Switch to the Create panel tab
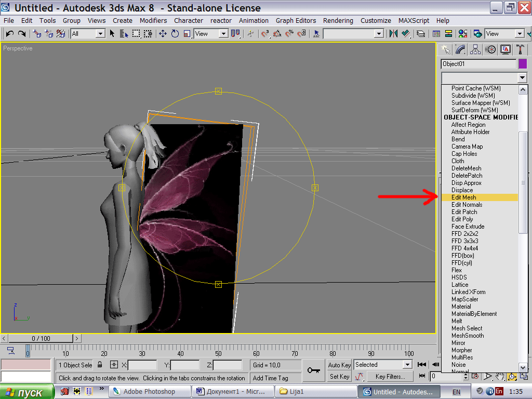The height and width of the screenshot is (399, 532). point(446,49)
